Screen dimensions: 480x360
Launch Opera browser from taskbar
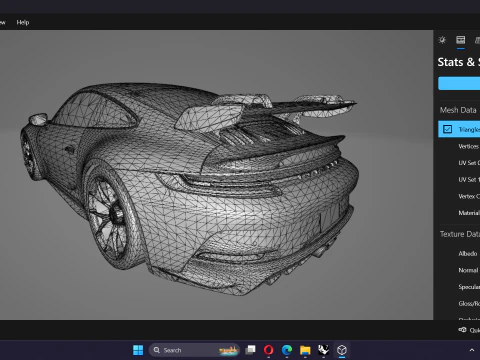point(269,350)
